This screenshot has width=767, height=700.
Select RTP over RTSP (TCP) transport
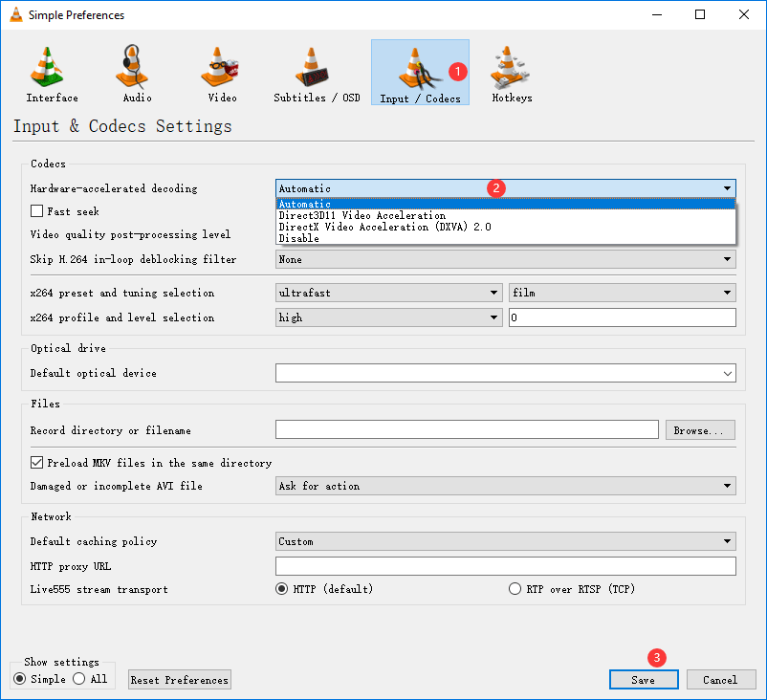click(515, 589)
